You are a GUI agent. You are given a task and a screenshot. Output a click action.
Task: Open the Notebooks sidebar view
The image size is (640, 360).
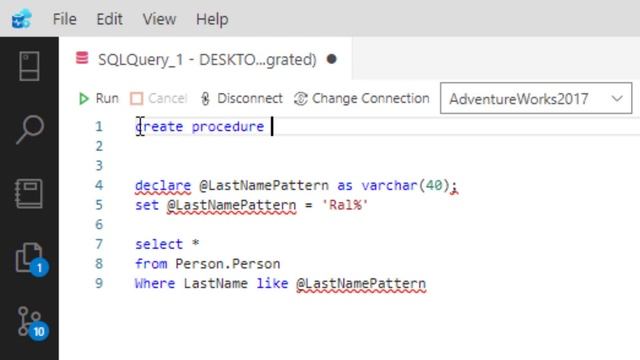(29, 193)
